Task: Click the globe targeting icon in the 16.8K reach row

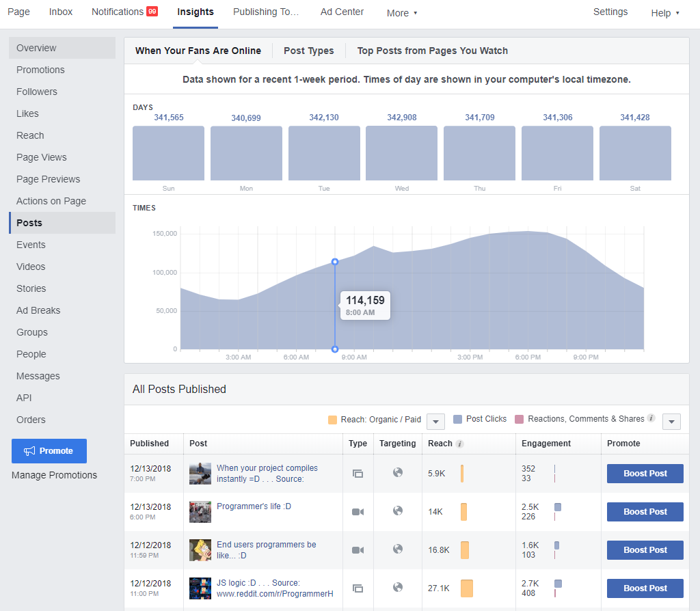Action: coord(398,549)
